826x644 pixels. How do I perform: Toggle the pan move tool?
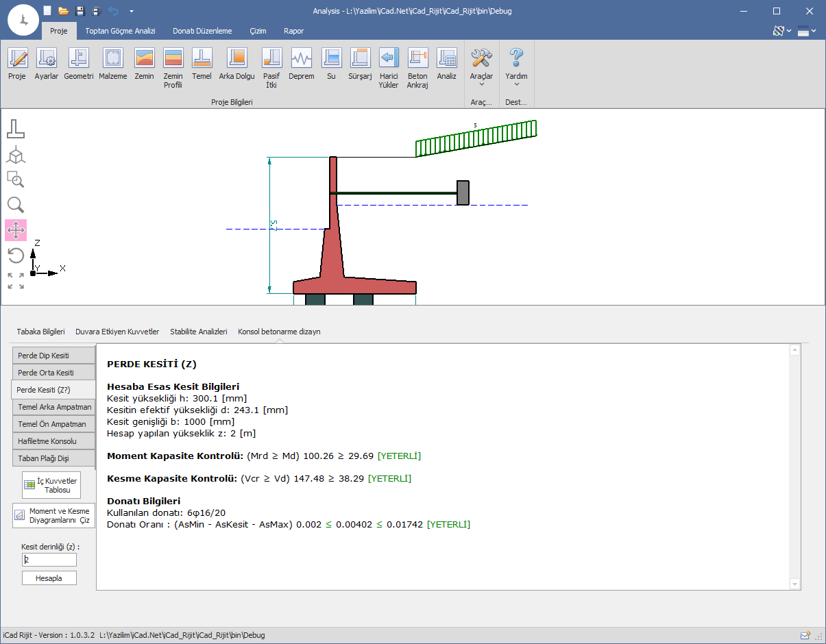pyautogui.click(x=16, y=230)
